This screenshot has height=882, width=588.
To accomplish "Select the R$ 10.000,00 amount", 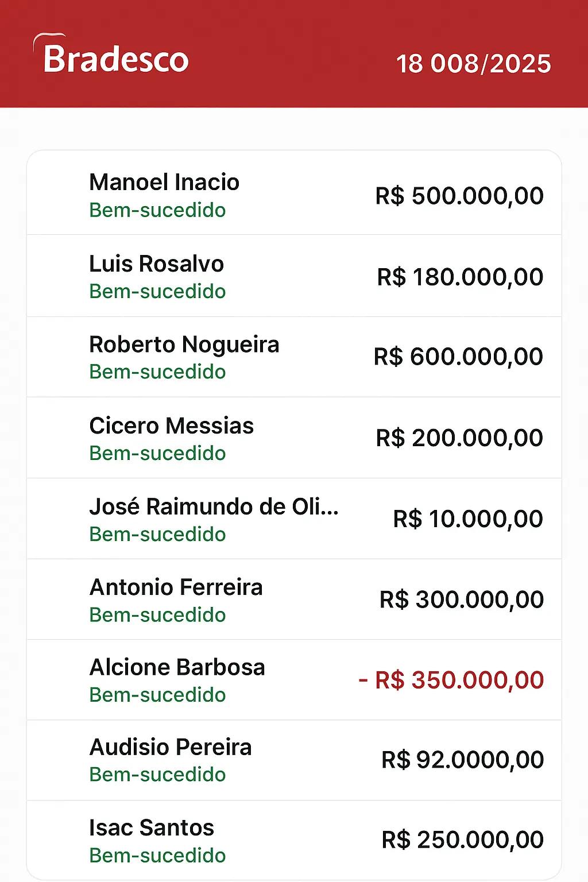I will tap(468, 519).
